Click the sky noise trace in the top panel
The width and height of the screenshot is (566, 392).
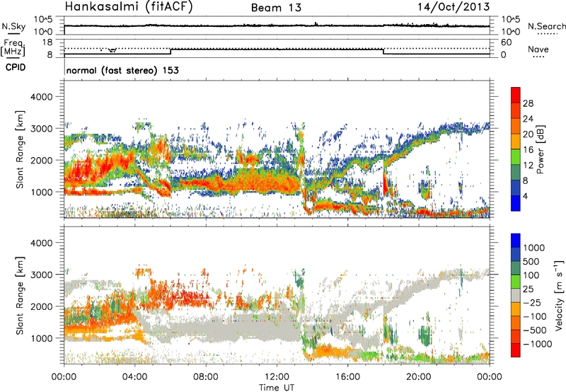pyautogui.click(x=277, y=26)
